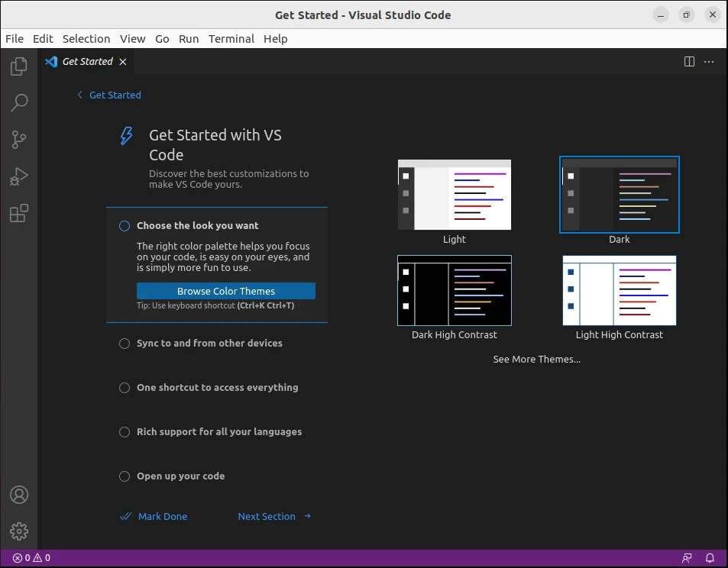Viewport: 728px width, 568px height.
Task: Split the editor to the right
Action: (689, 62)
